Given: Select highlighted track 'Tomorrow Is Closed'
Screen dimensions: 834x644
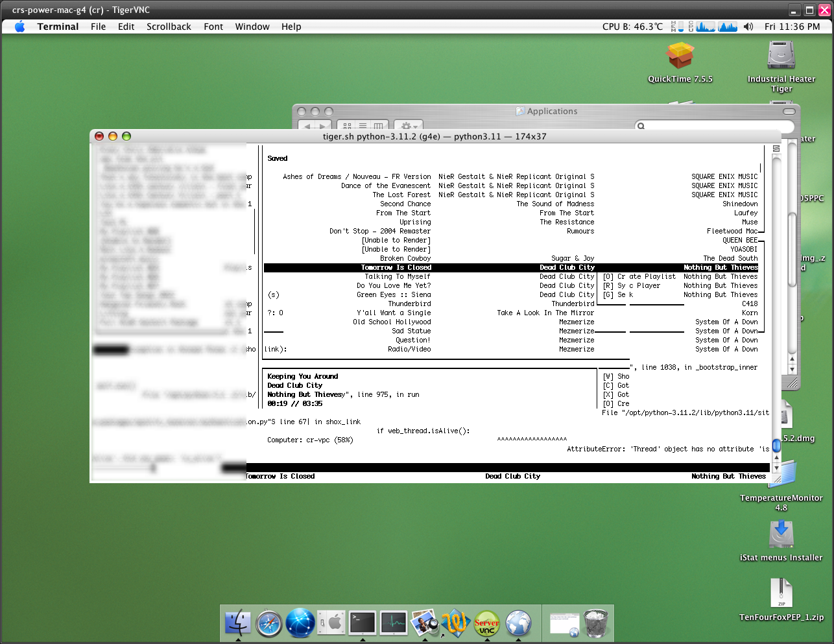Looking at the screenshot, I should (x=396, y=267).
